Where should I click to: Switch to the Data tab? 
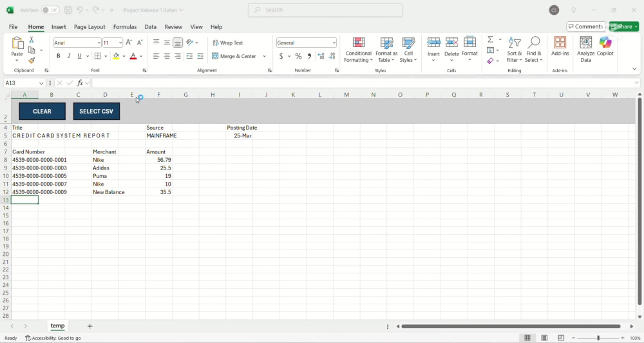150,26
